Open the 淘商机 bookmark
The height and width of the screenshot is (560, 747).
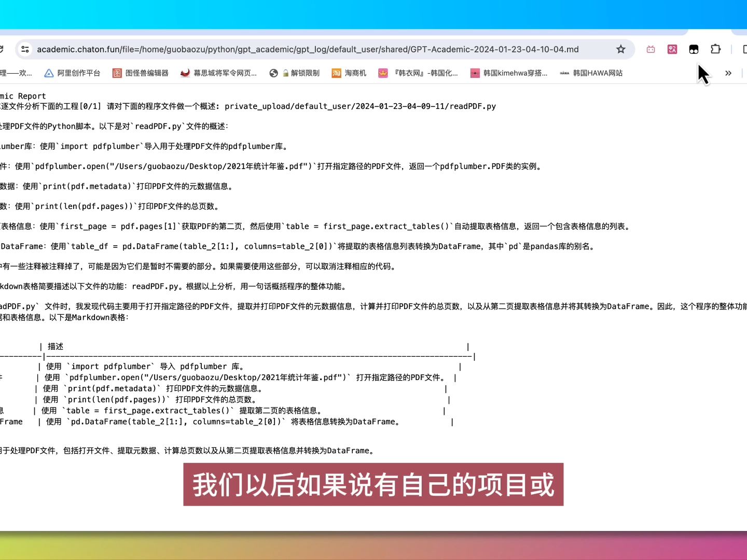[349, 73]
